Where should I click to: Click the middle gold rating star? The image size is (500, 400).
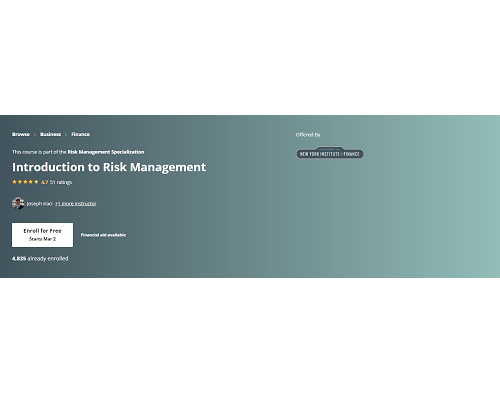(25, 182)
